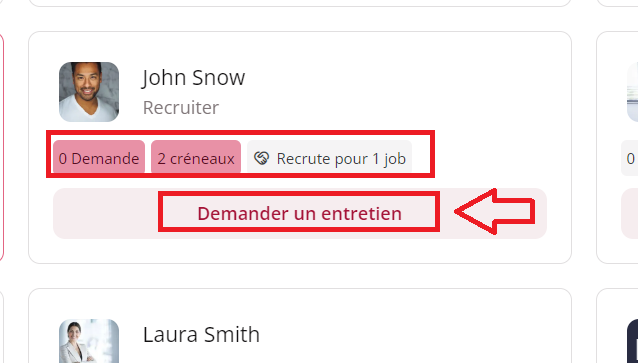Select the partially visible card at top
638x363 pixels.
(300, 3)
